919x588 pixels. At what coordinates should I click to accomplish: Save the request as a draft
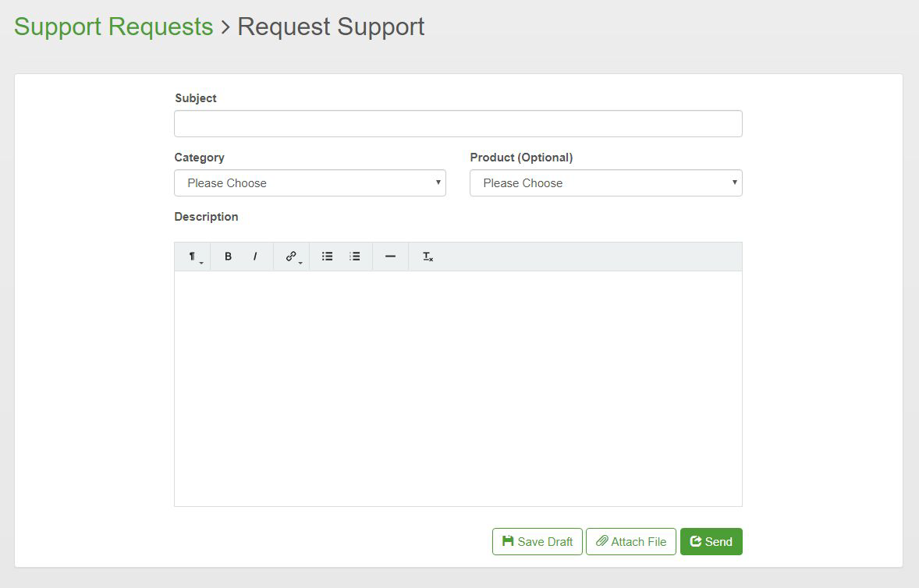(537, 542)
